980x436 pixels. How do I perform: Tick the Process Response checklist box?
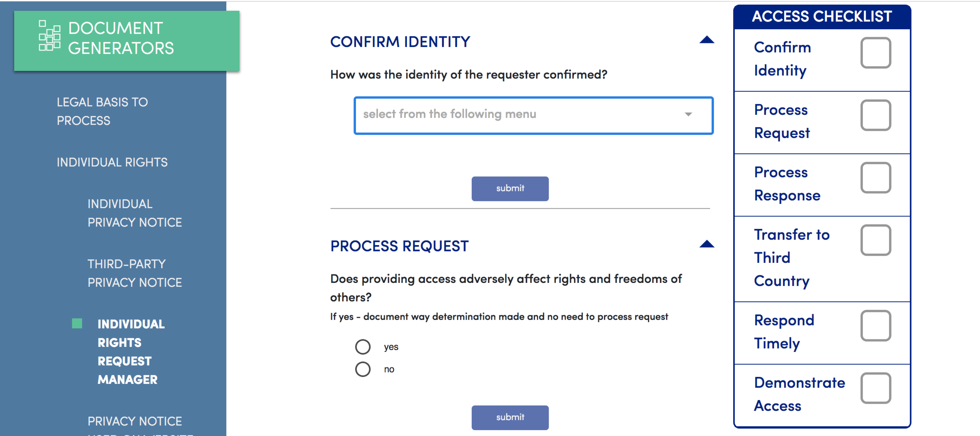875,178
